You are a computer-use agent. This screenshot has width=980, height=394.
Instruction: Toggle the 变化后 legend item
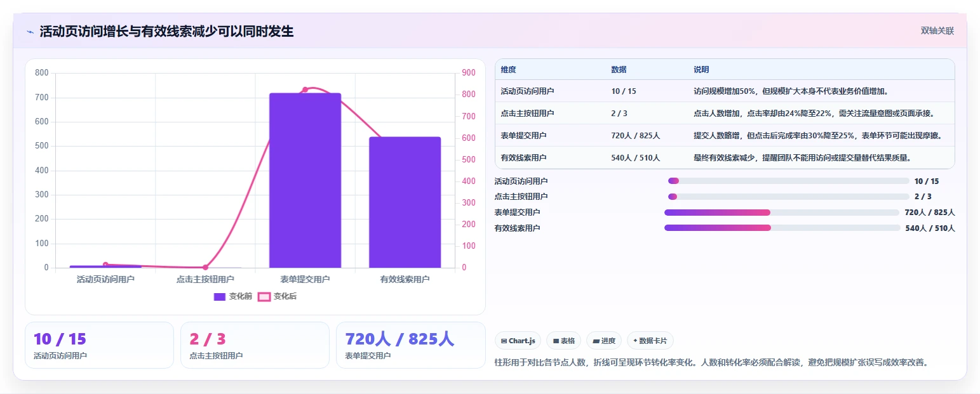pyautogui.click(x=277, y=296)
